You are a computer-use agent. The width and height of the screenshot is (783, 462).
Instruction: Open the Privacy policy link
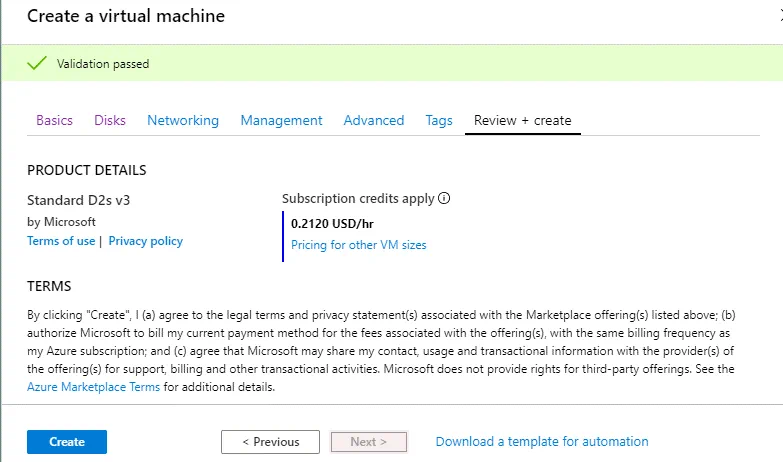(146, 241)
